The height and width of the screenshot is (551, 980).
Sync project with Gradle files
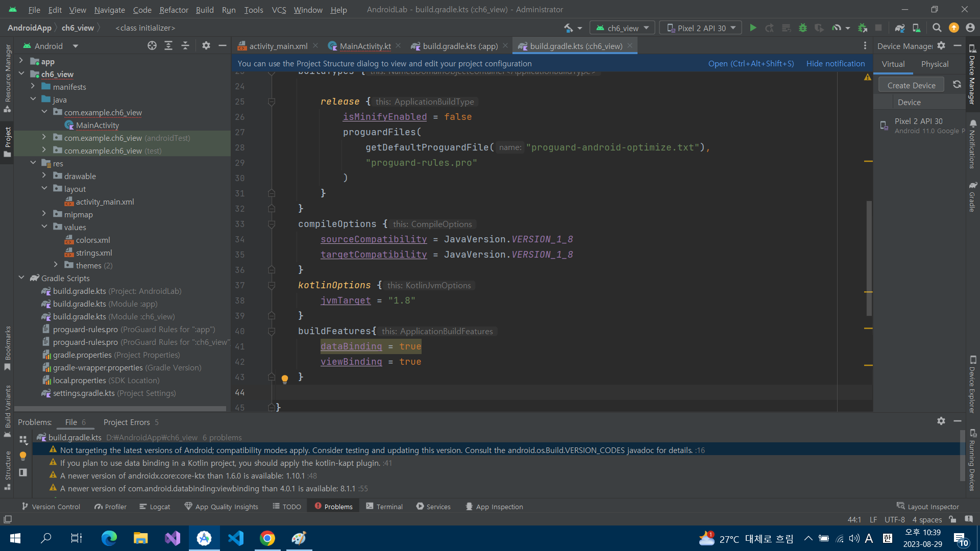900,28
